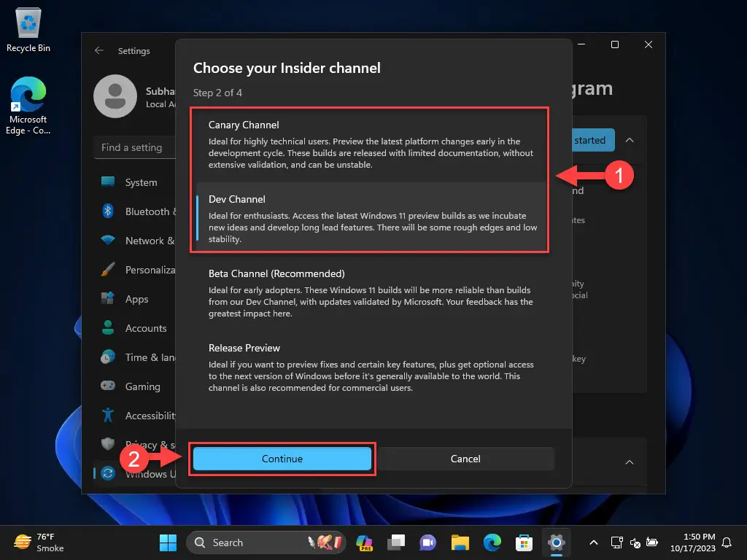Open Microsoft Store from taskbar
The width and height of the screenshot is (747, 560).
[524, 542]
